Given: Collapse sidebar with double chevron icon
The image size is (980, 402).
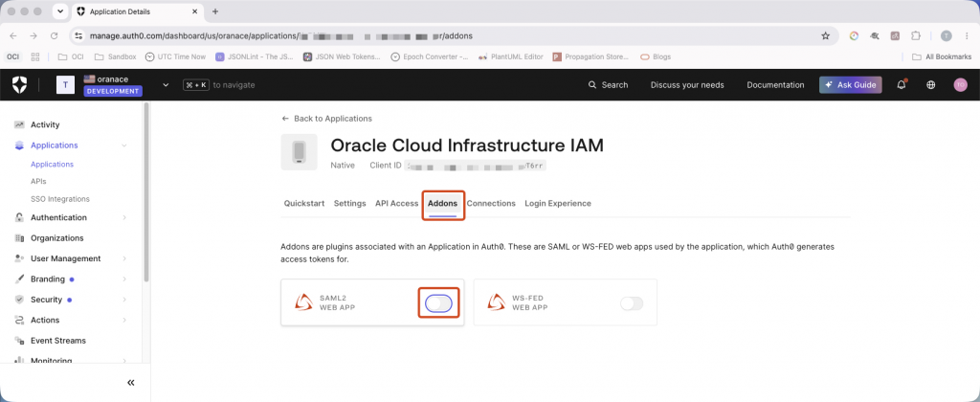Looking at the screenshot, I should [x=130, y=383].
